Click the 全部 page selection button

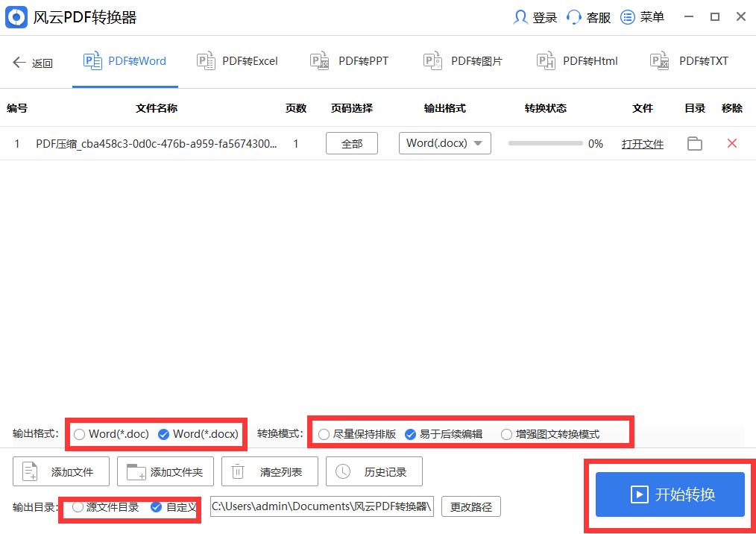coord(351,143)
